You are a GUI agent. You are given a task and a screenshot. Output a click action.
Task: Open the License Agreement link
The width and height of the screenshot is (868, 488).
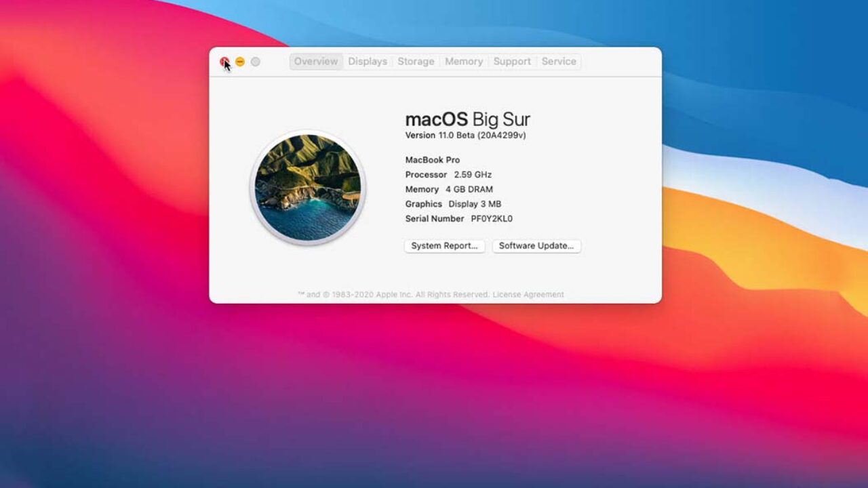528,295
